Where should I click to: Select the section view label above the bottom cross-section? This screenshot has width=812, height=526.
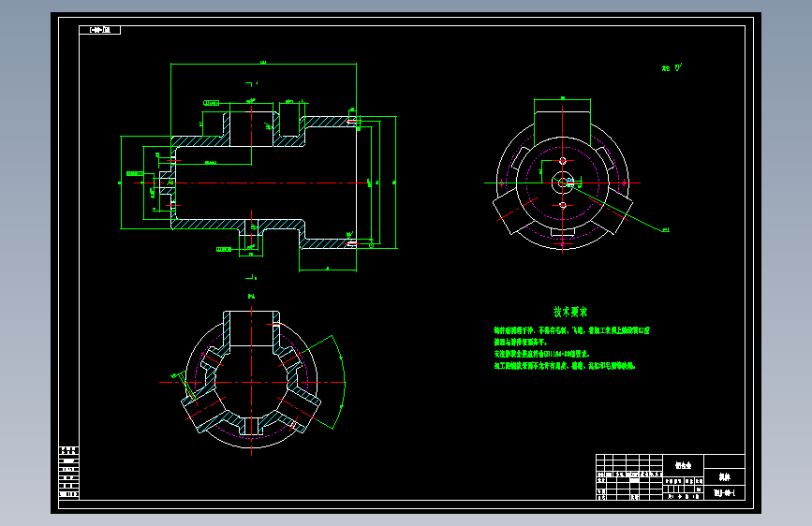[251, 297]
